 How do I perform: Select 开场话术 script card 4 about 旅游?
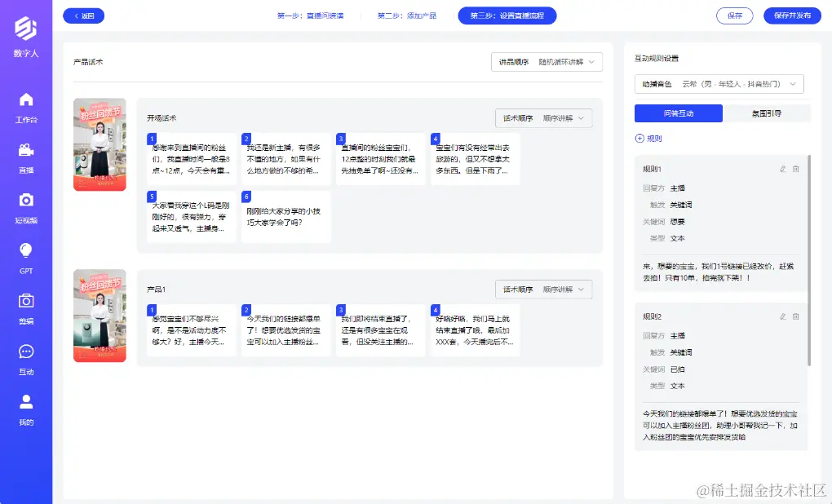[x=475, y=159]
